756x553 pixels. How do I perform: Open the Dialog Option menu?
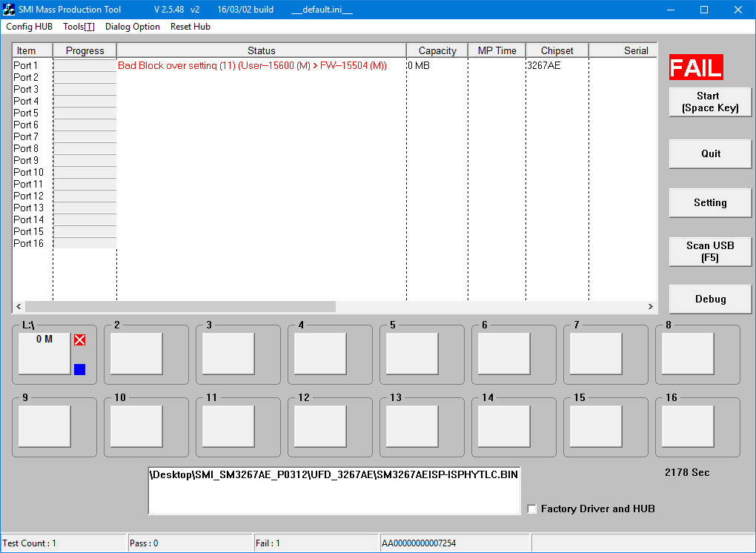(133, 27)
